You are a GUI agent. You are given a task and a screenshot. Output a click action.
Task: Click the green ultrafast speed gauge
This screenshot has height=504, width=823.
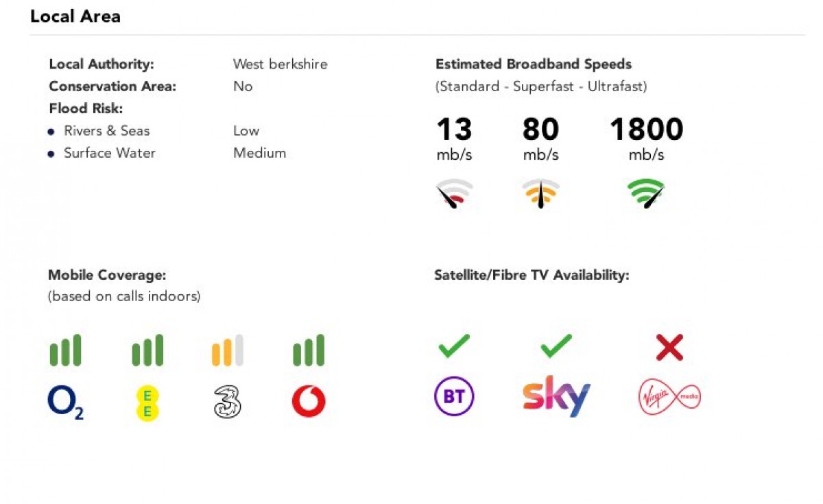coord(646,193)
